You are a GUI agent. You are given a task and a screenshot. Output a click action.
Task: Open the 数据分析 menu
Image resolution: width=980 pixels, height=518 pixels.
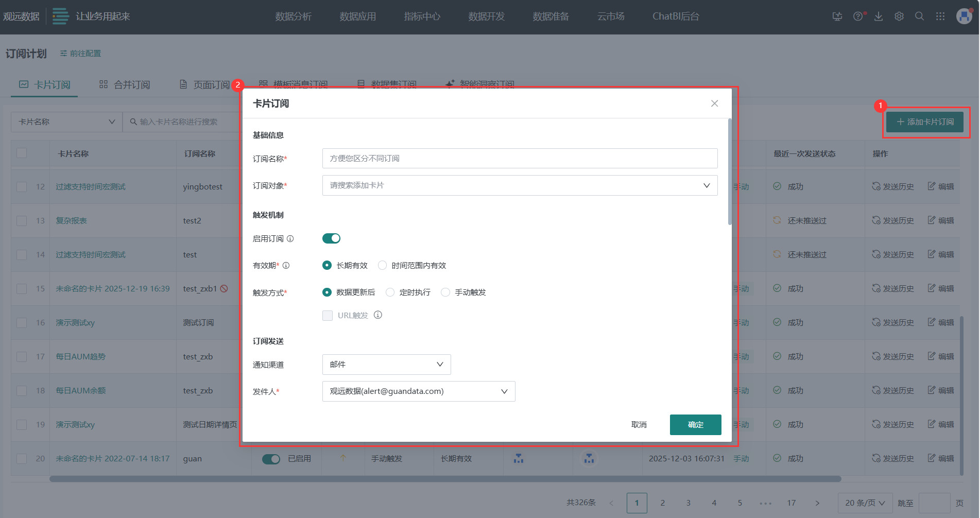293,16
